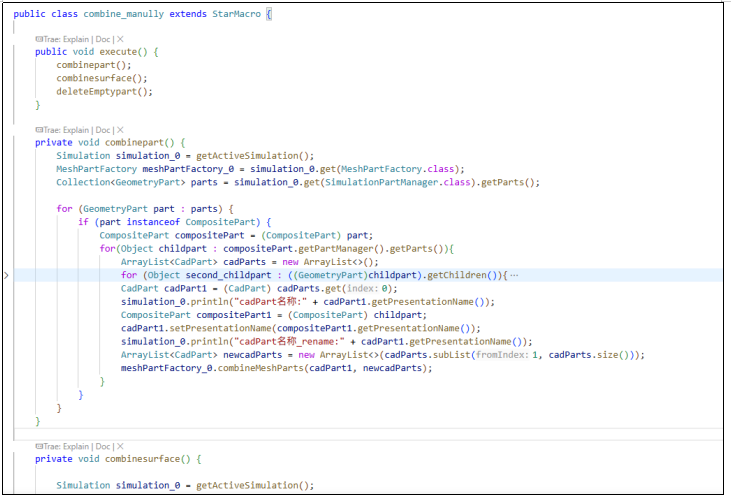Expand the folded second_childpart for loop
731x500 pixels.
coord(6,275)
